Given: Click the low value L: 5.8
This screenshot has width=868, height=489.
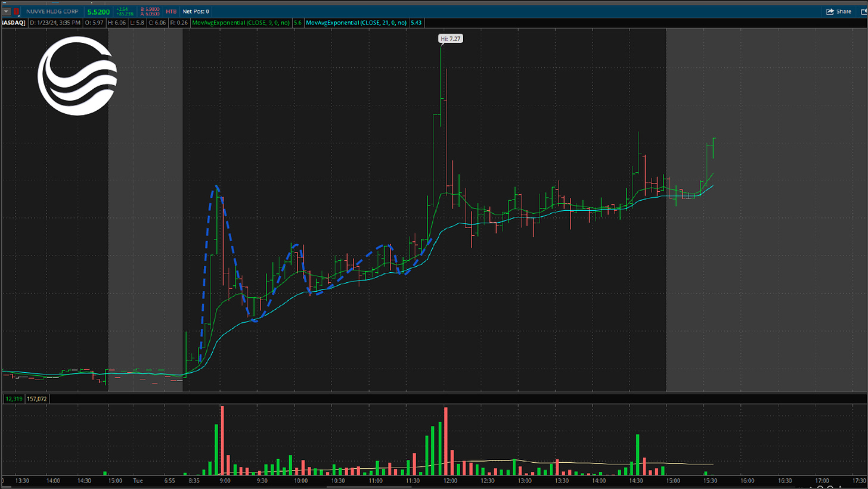Looking at the screenshot, I should [136, 22].
